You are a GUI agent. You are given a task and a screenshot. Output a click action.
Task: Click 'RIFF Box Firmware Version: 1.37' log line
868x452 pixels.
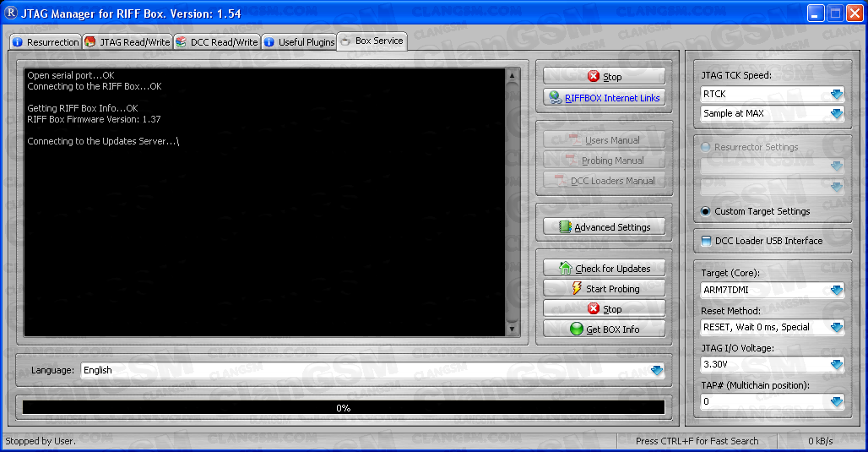[x=94, y=119]
